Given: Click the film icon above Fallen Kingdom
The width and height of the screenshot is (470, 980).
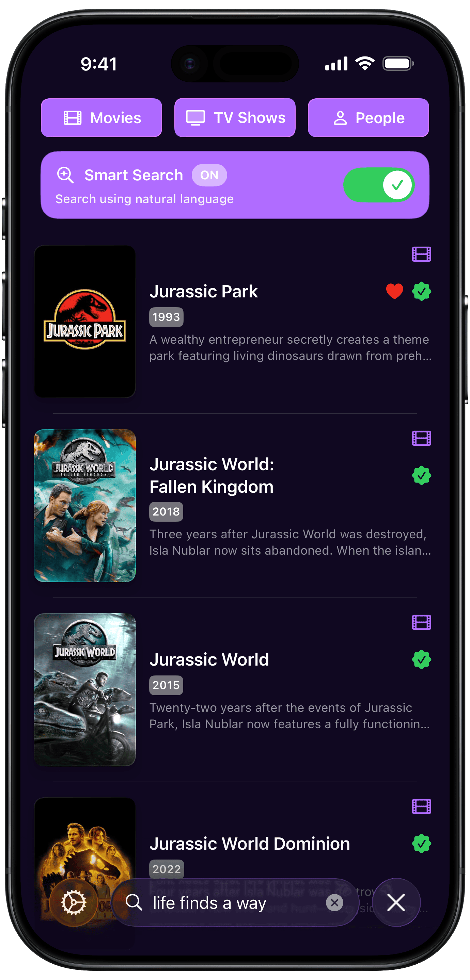Looking at the screenshot, I should tap(421, 438).
